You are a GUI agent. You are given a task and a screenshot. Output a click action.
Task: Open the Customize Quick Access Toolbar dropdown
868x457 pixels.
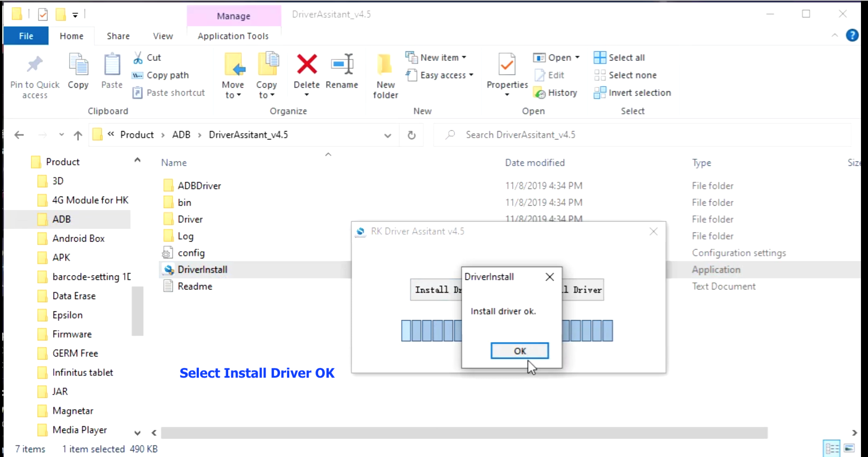pyautogui.click(x=75, y=15)
